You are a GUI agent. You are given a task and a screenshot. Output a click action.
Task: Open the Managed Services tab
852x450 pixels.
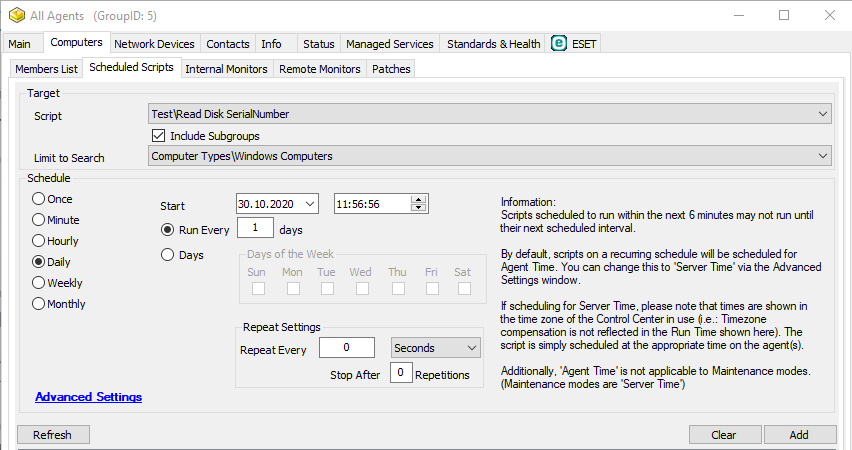(389, 44)
